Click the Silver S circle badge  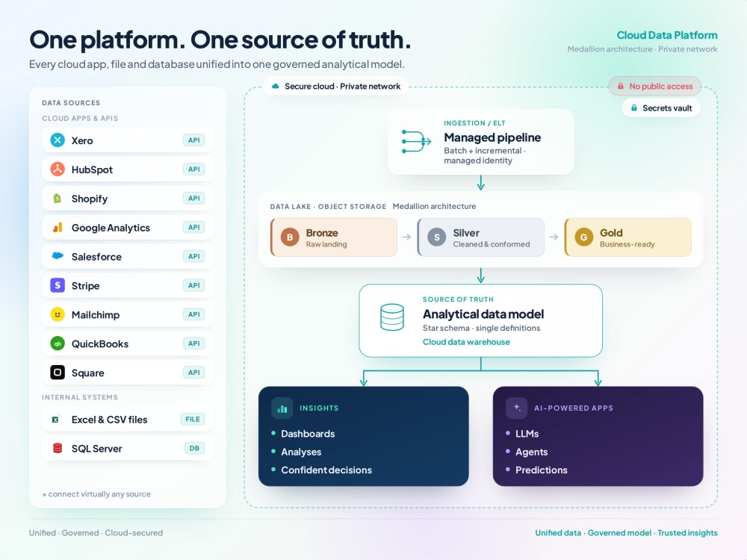(x=436, y=237)
